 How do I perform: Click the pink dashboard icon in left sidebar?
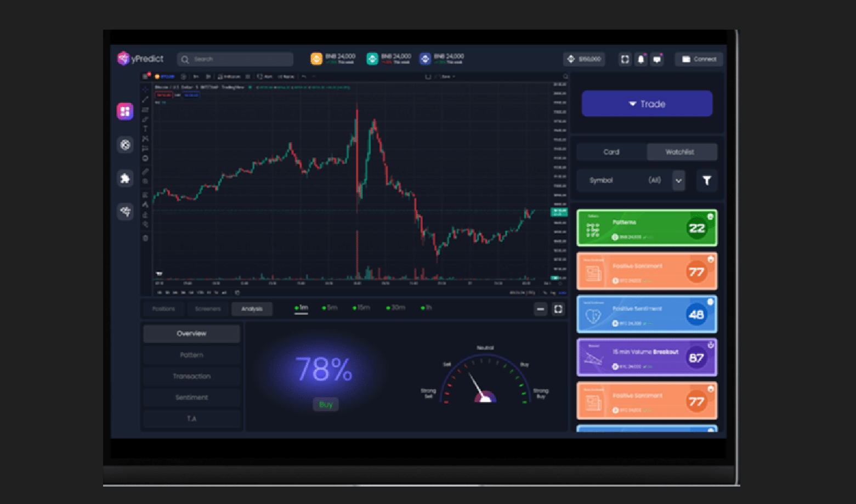point(125,111)
